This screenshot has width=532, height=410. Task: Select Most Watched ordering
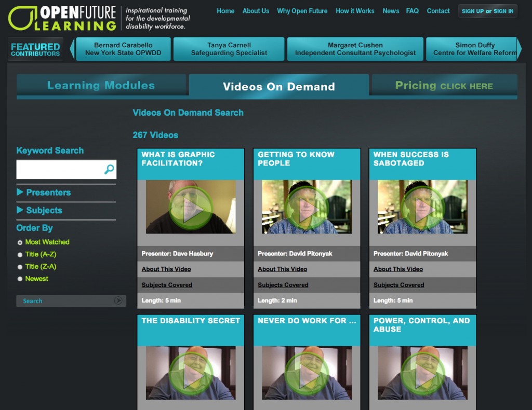(20, 242)
